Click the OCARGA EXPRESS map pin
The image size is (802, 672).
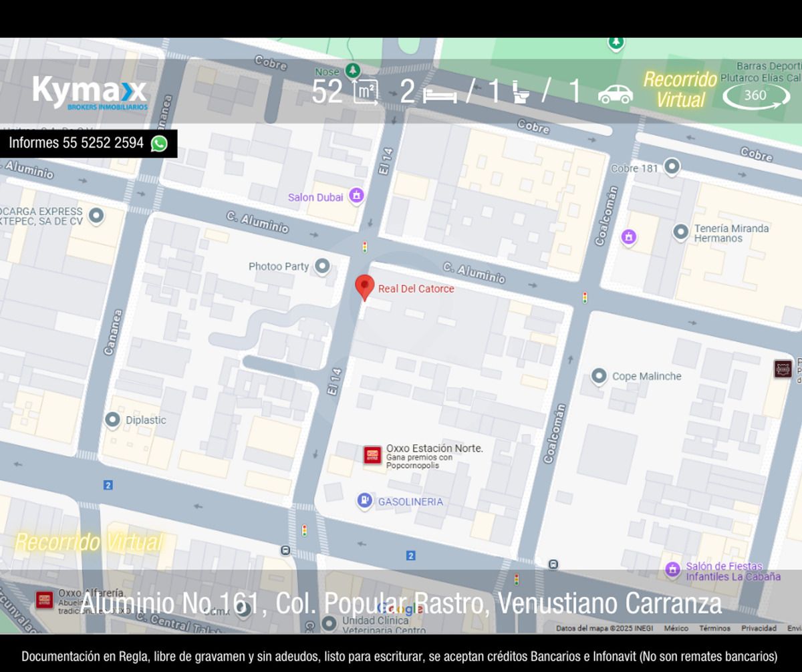click(97, 215)
